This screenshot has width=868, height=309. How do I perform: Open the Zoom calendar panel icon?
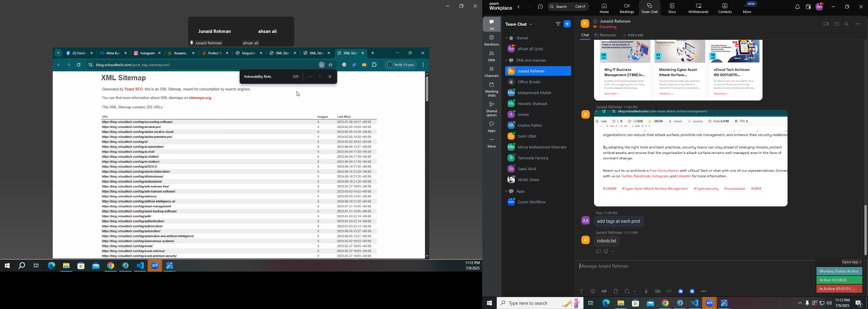(x=808, y=7)
